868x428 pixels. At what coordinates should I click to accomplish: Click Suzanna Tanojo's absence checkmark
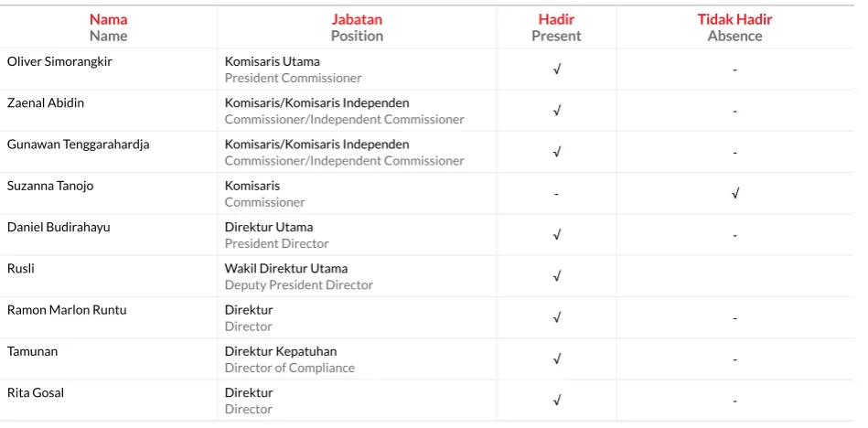734,194
